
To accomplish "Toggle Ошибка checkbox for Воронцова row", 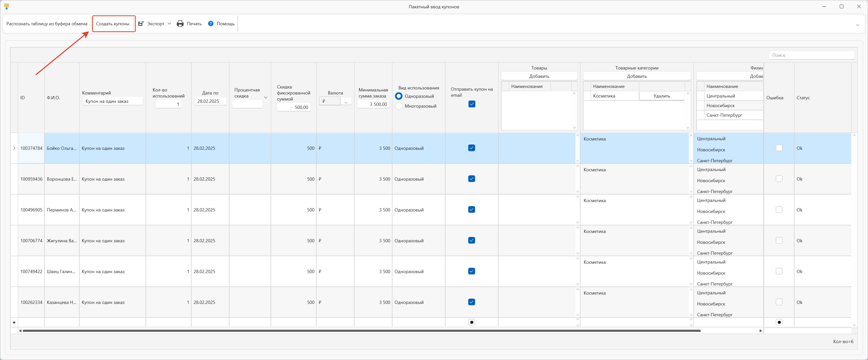I will [779, 179].
